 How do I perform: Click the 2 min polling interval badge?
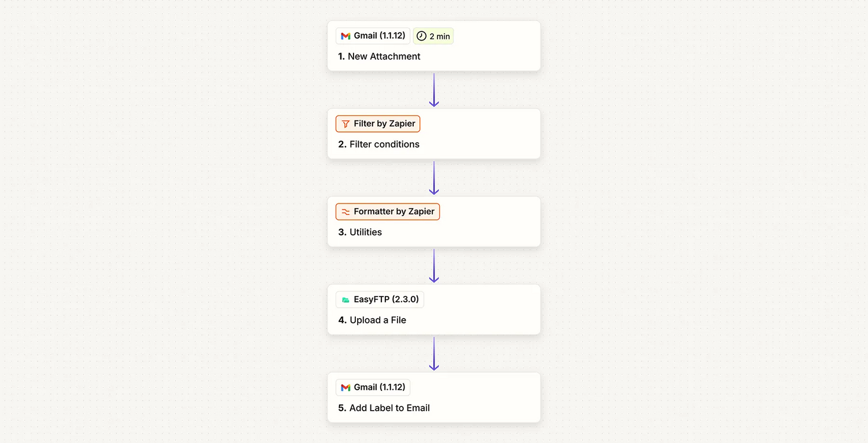coord(433,36)
